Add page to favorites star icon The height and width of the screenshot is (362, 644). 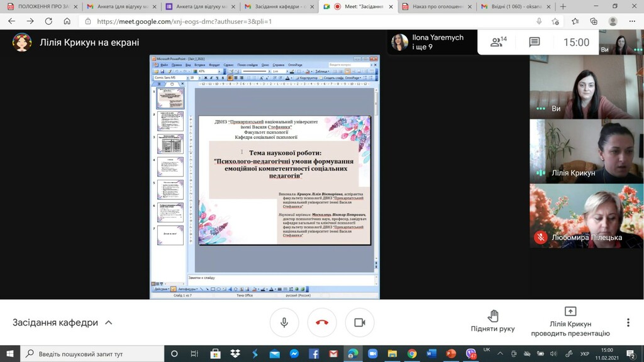[555, 21]
